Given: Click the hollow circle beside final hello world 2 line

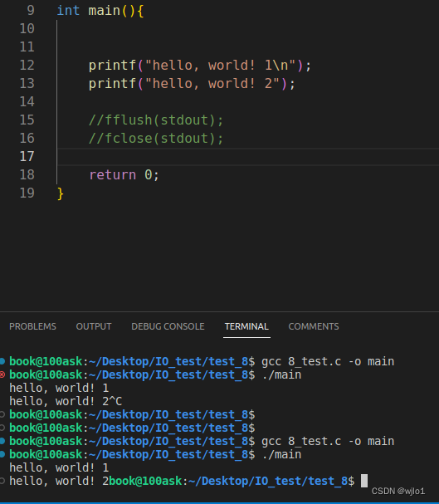Looking at the screenshot, I should pyautogui.click(x=2, y=481).
